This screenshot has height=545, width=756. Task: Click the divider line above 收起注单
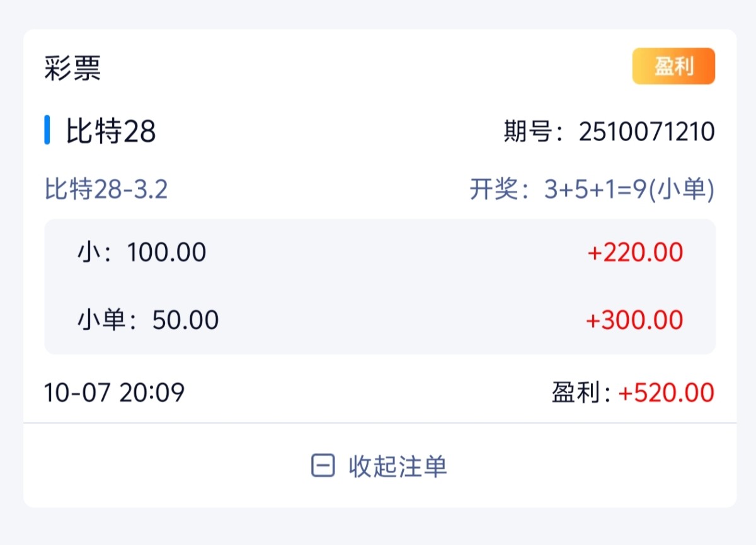pyautogui.click(x=379, y=423)
